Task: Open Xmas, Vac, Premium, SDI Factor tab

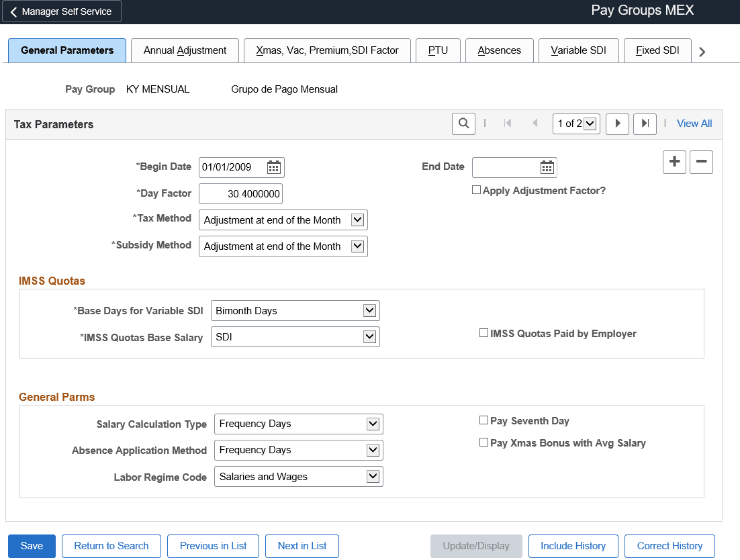Action: (x=327, y=50)
